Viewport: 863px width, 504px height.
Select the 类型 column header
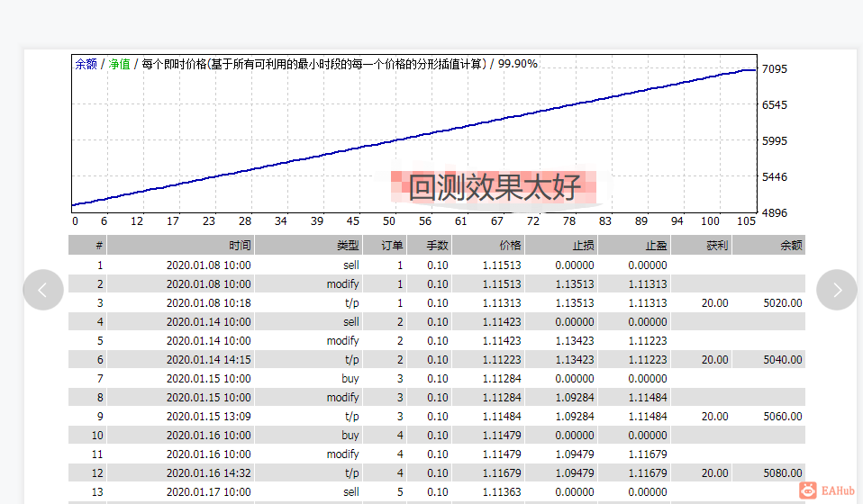309,245
